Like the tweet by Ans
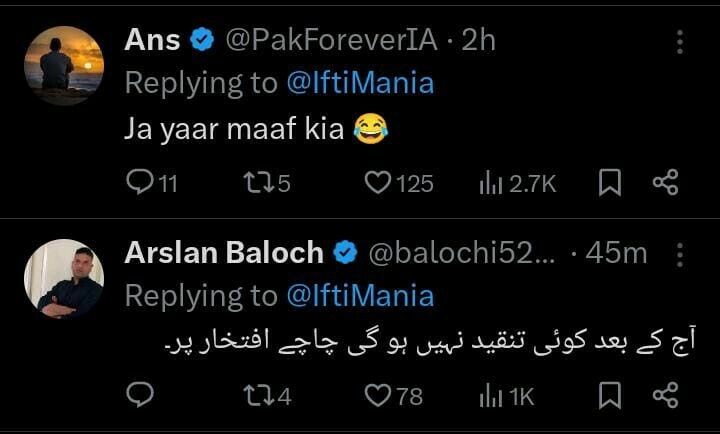Viewport: 720px width, 434px height. pyautogui.click(x=377, y=182)
